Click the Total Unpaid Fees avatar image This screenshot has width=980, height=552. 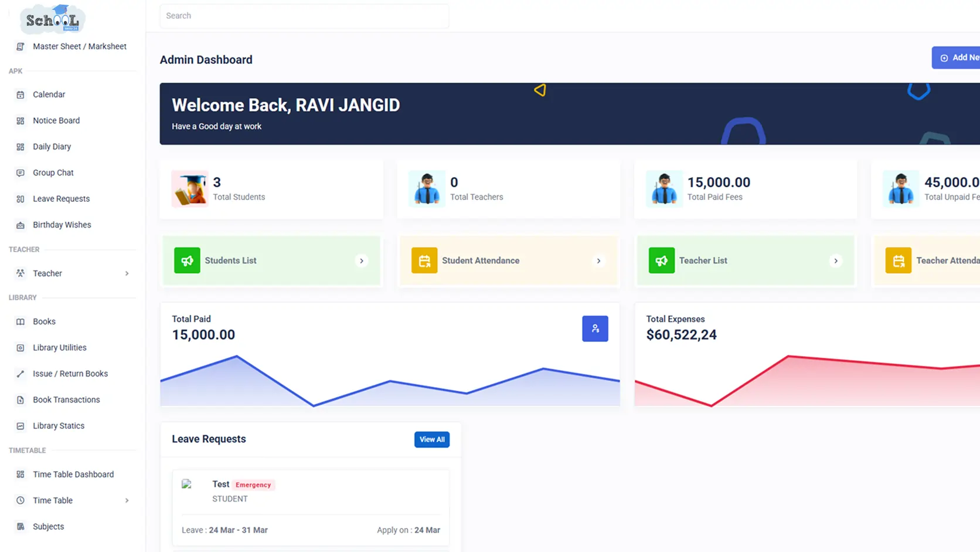[901, 189]
